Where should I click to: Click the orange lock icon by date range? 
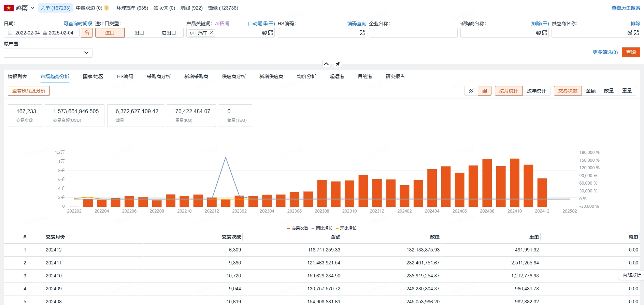87,33
